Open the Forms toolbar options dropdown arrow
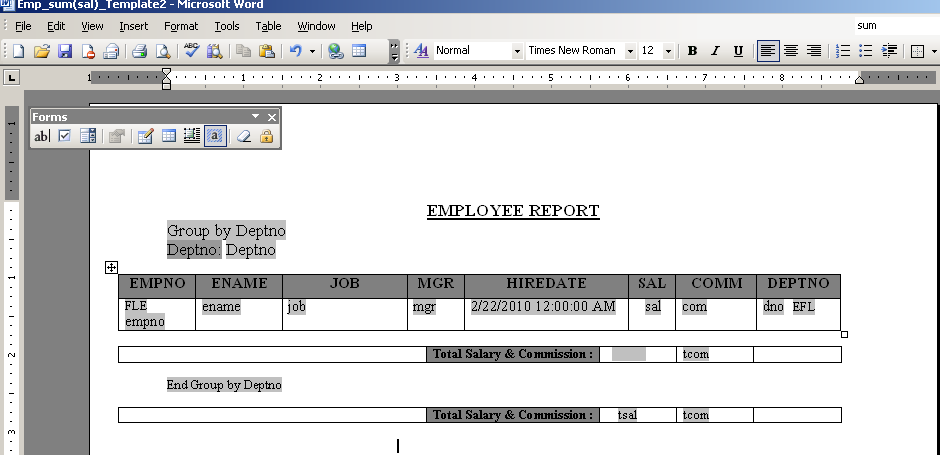 (255, 116)
